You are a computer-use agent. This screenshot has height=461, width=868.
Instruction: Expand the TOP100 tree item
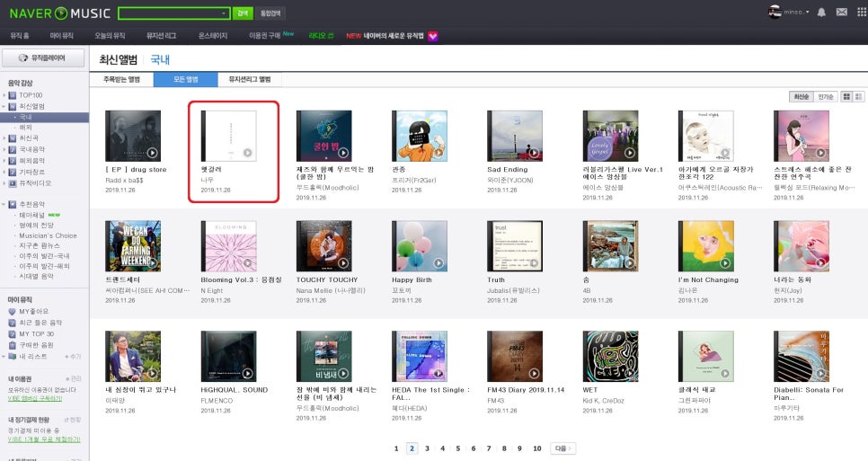[x=4, y=95]
